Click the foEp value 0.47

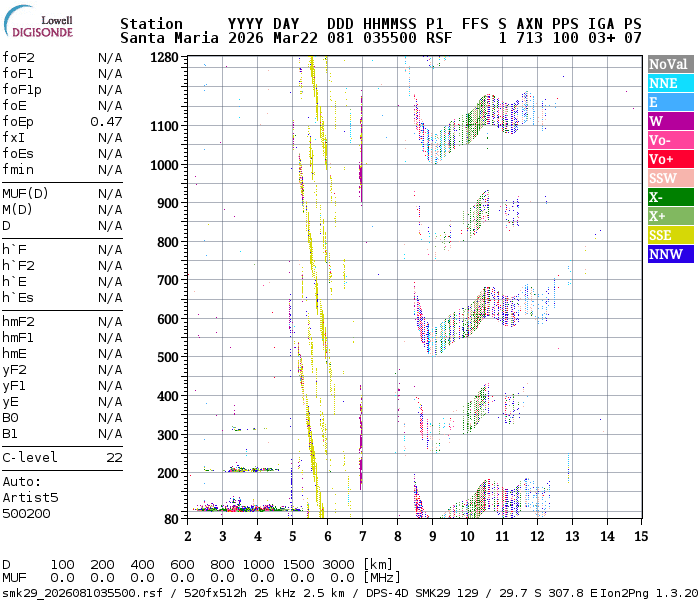coord(106,122)
